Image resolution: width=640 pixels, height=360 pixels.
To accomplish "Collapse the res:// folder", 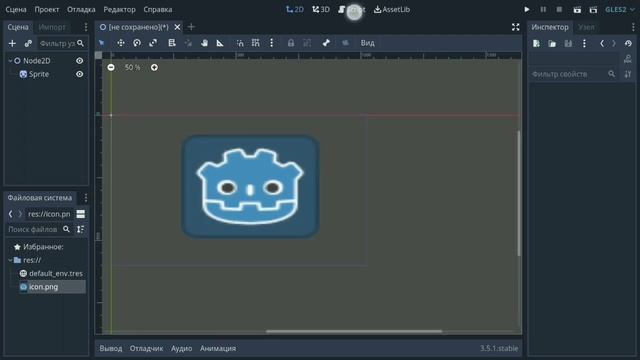I will pos(10,260).
